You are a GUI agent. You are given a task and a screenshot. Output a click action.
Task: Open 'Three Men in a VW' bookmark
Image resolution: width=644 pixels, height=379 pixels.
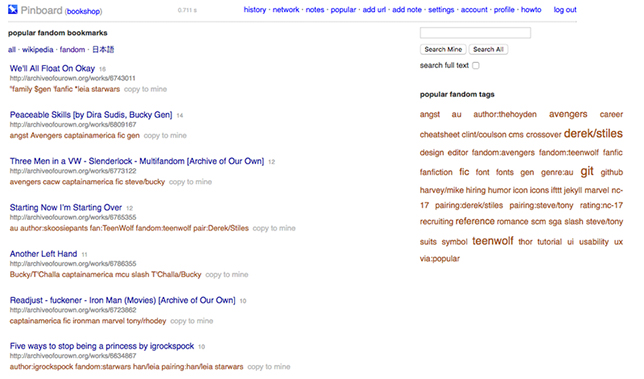point(137,161)
